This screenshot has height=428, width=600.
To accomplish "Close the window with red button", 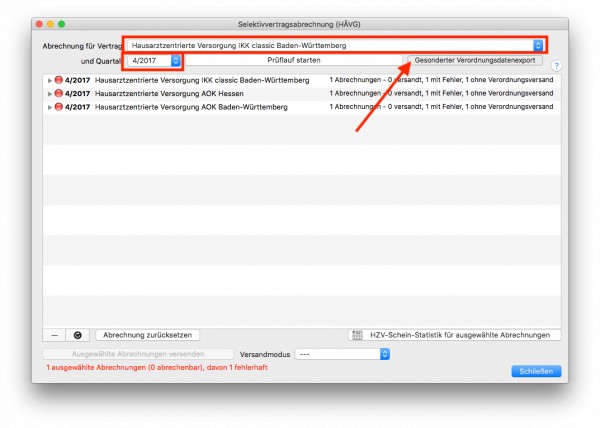I will [x=39, y=24].
